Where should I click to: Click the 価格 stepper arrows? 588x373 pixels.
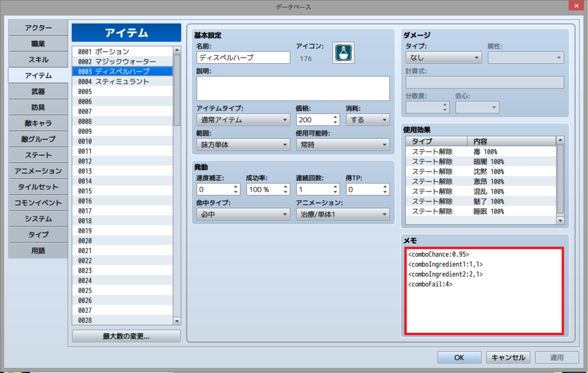point(335,120)
